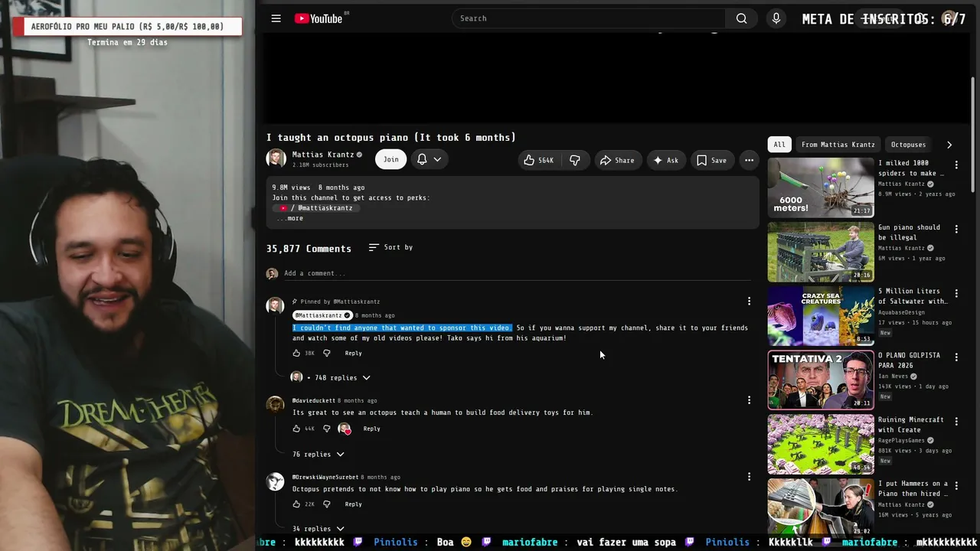This screenshot has height=551, width=980.
Task: Click the video title 'I taught an octopus piano'
Action: tap(391, 138)
